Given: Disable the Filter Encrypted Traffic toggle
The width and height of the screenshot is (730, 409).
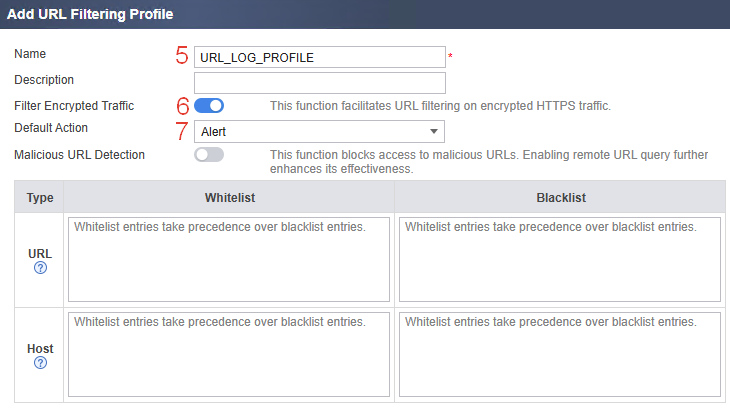Looking at the screenshot, I should point(209,105).
